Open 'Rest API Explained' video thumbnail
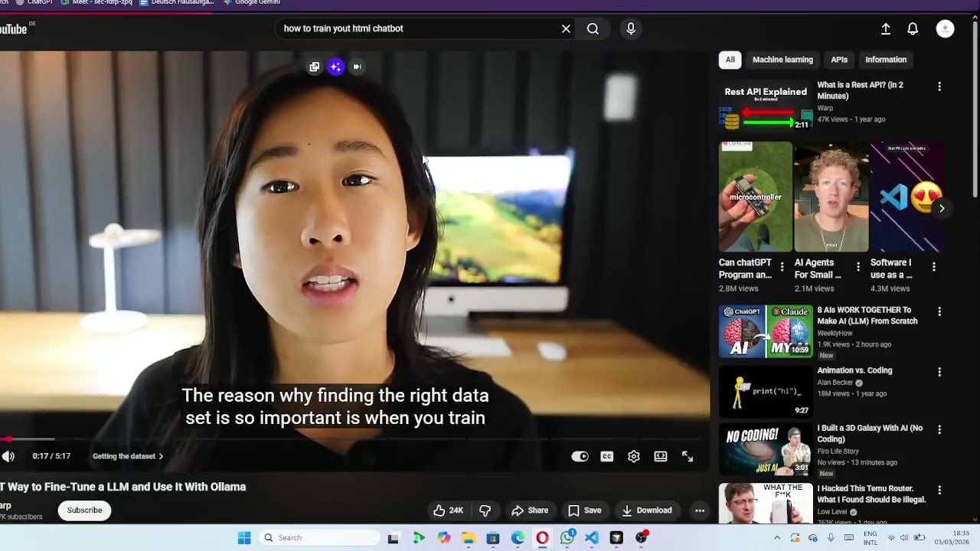The image size is (980, 551). coord(766,106)
